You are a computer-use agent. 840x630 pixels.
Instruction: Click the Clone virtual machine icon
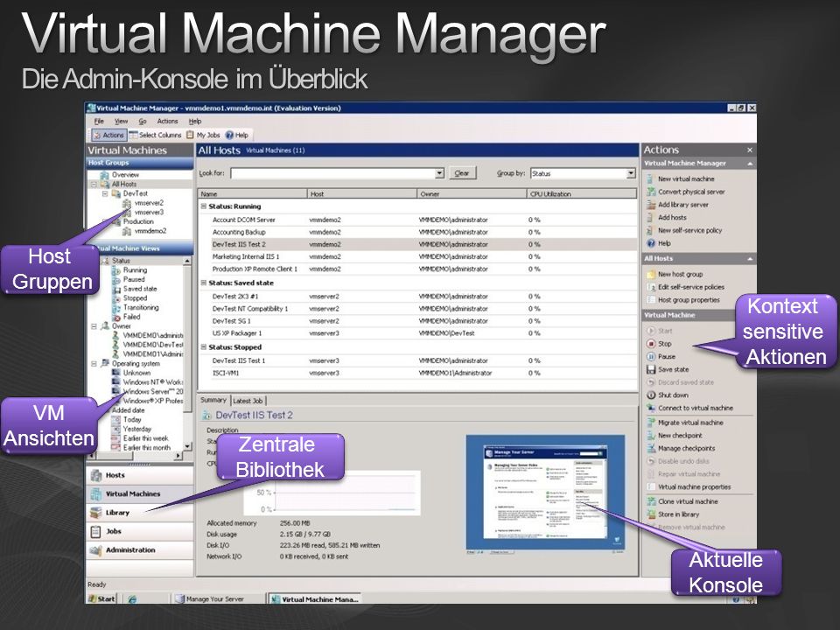[x=651, y=501]
